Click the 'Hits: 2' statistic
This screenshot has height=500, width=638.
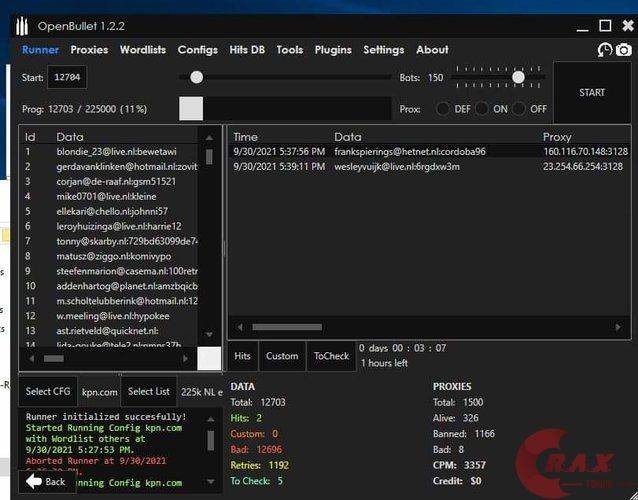point(246,418)
